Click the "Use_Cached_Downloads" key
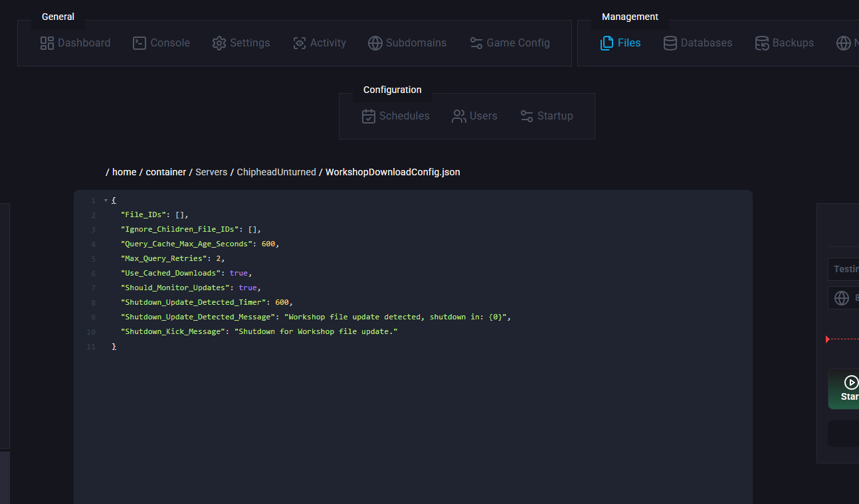The image size is (859, 504). (x=171, y=273)
